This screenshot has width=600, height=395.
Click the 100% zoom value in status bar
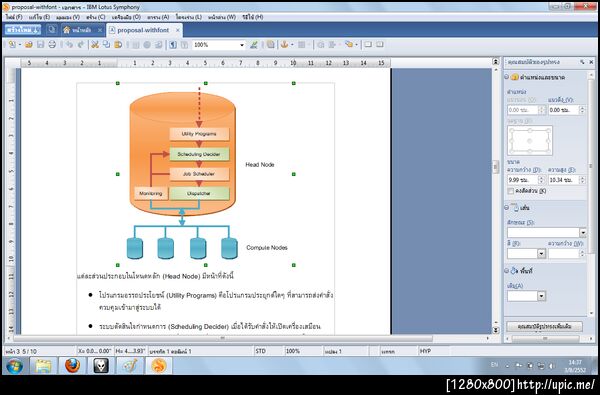click(x=293, y=351)
